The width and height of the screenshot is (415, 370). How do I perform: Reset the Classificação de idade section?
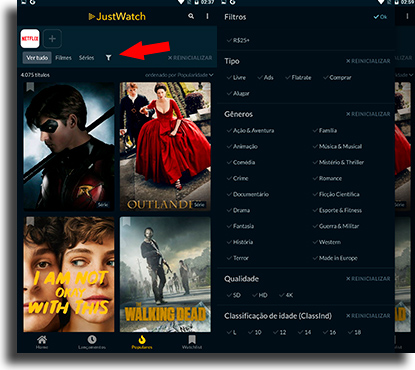coord(368,316)
